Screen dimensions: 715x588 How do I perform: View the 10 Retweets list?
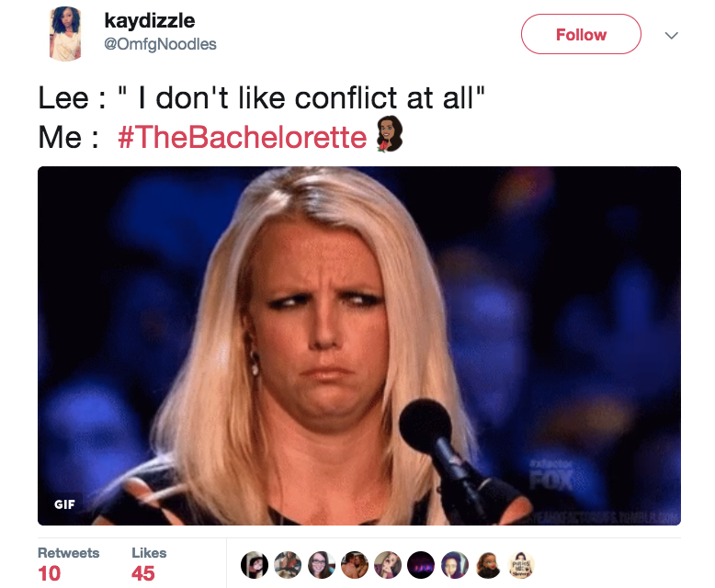pyautogui.click(x=68, y=564)
